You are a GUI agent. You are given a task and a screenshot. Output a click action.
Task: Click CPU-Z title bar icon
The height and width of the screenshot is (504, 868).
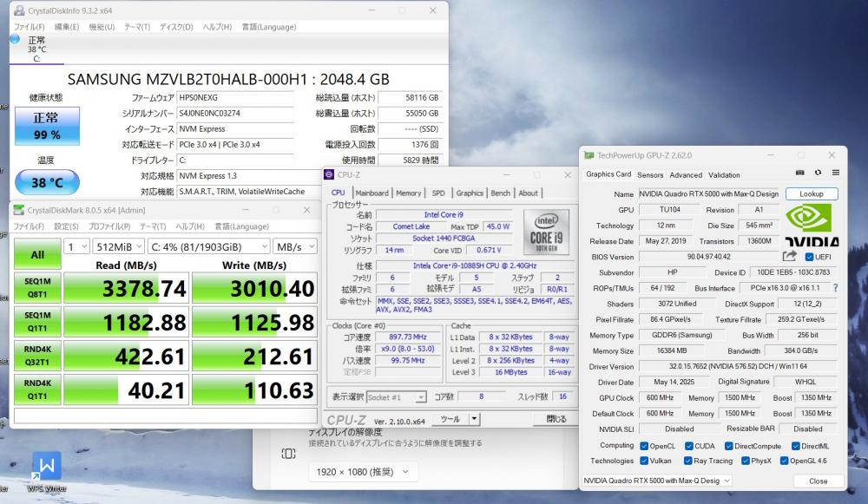click(329, 175)
